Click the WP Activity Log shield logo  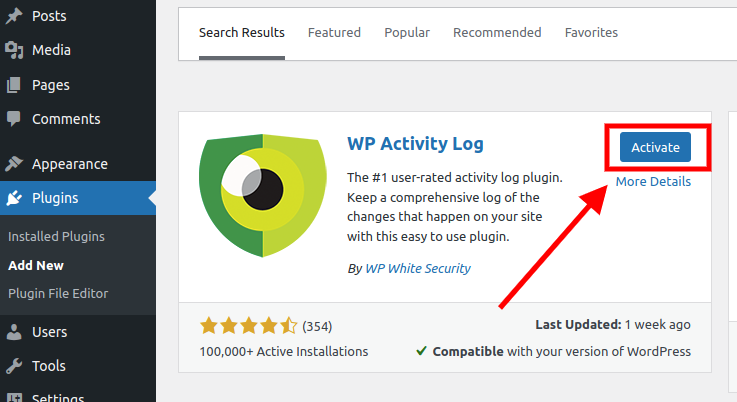pos(263,195)
